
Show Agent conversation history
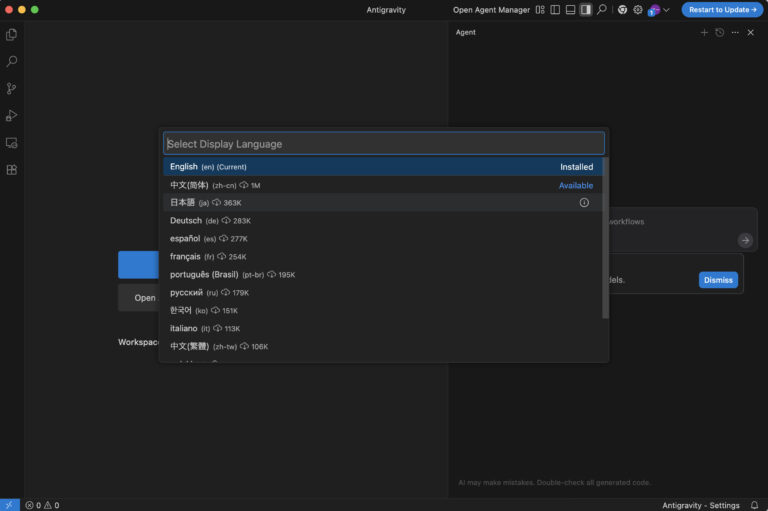click(x=719, y=32)
